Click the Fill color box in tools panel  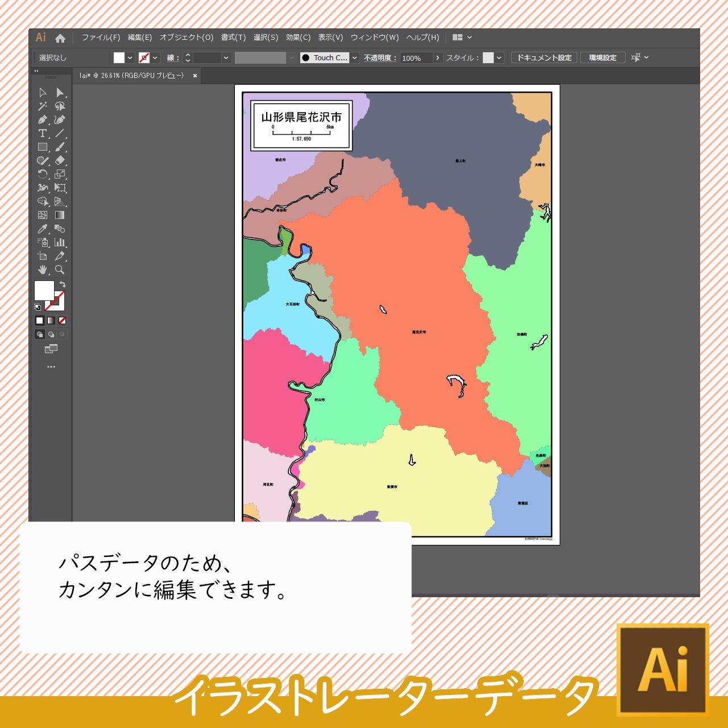44,290
